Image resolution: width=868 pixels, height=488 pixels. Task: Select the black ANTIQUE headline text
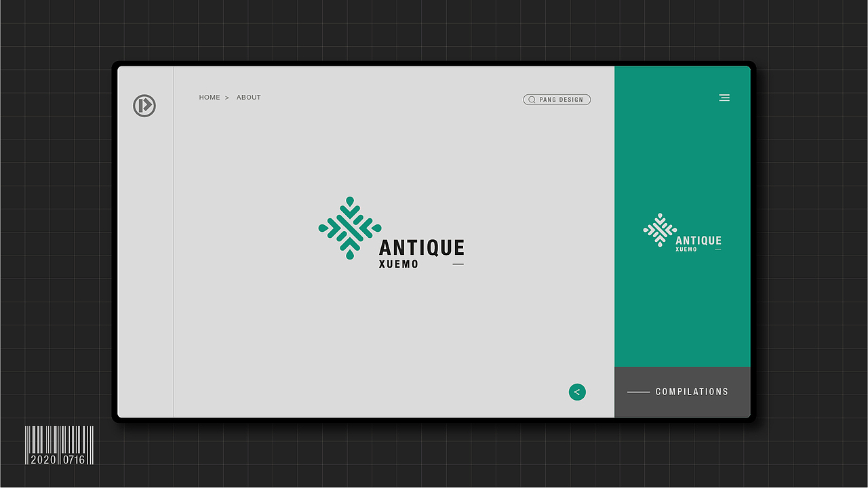pyautogui.click(x=422, y=248)
